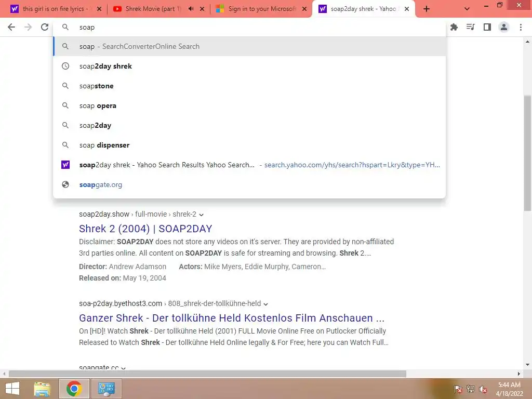The width and height of the screenshot is (532, 399).
Task: Click the scroll down arrow
Action: [x=527, y=365]
